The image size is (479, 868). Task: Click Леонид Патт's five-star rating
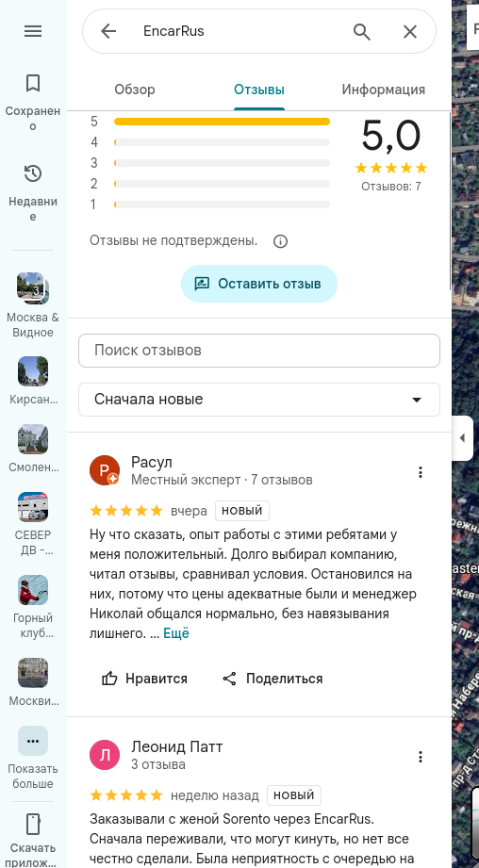126,795
